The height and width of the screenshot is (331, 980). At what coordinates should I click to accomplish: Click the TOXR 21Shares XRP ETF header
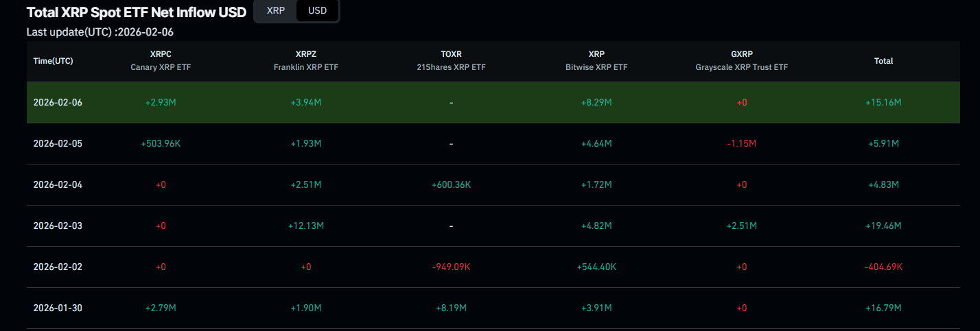(x=451, y=60)
